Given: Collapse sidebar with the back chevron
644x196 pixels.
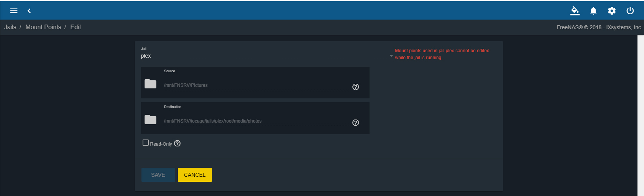Looking at the screenshot, I should [x=29, y=11].
